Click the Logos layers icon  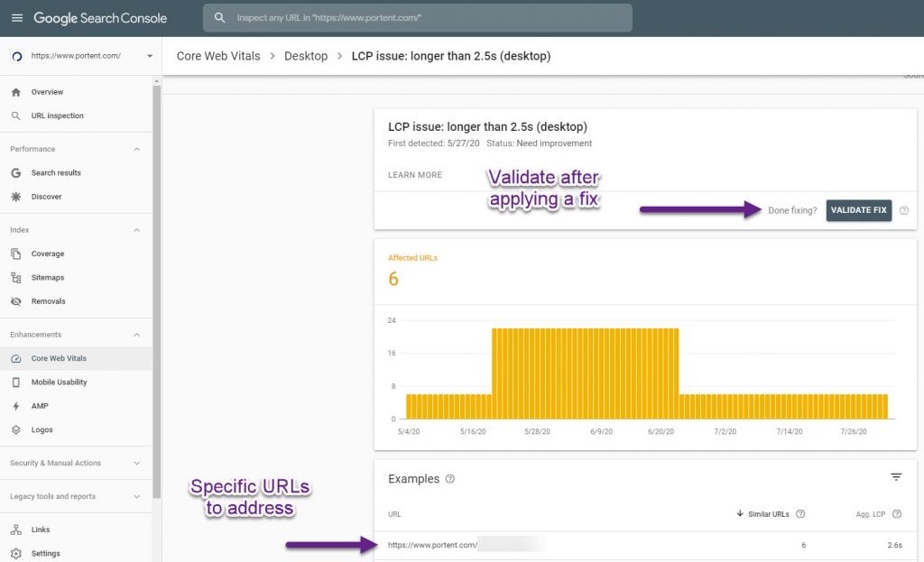(x=16, y=430)
